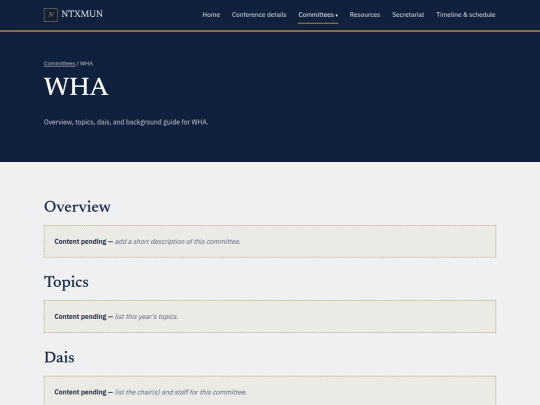Click 'add a short description of this committee' placeholder
The width and height of the screenshot is (540, 405).
pyautogui.click(x=177, y=242)
